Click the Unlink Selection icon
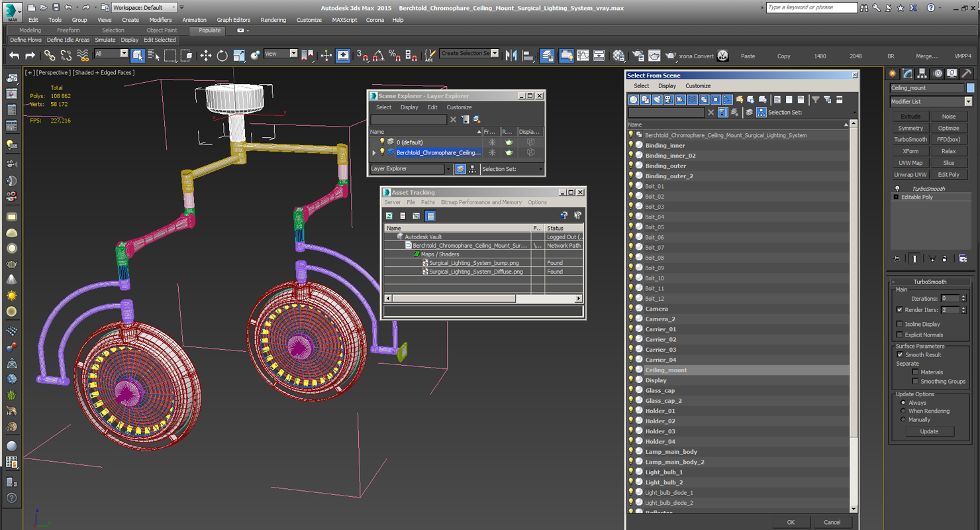Screen dimensions: 980x530 click(66, 56)
